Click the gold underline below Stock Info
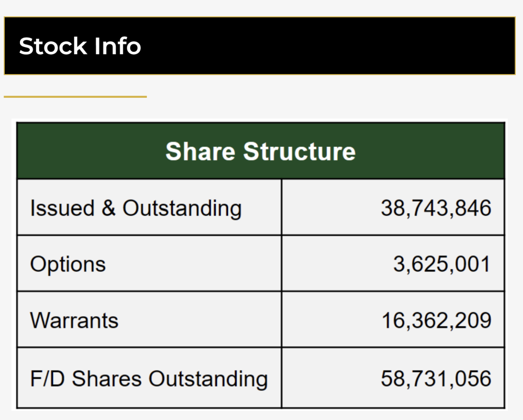This screenshot has height=420, width=523. [x=75, y=97]
